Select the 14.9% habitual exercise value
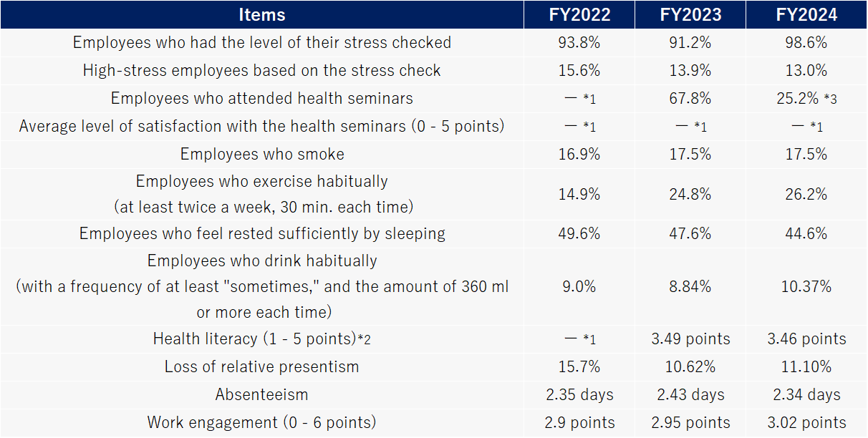The width and height of the screenshot is (868, 438). click(579, 194)
